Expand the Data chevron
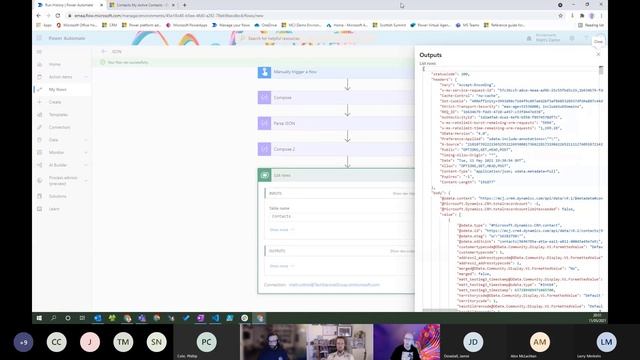This screenshot has width=640, height=360. (86, 140)
